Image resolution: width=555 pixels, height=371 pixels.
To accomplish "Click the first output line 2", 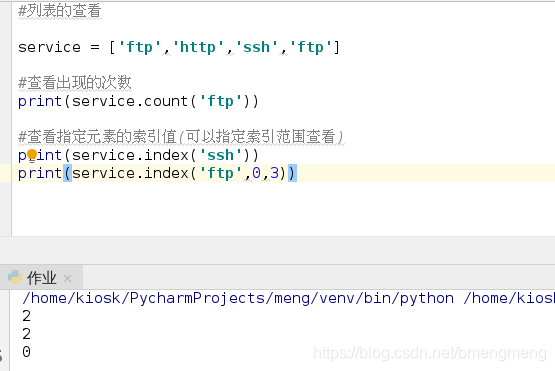I will click(27, 316).
